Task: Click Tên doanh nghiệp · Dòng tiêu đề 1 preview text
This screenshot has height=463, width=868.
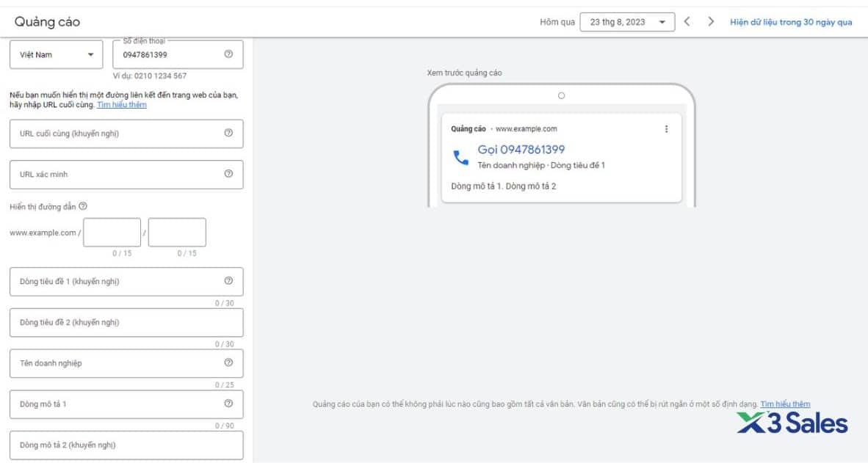Action: pos(540,165)
